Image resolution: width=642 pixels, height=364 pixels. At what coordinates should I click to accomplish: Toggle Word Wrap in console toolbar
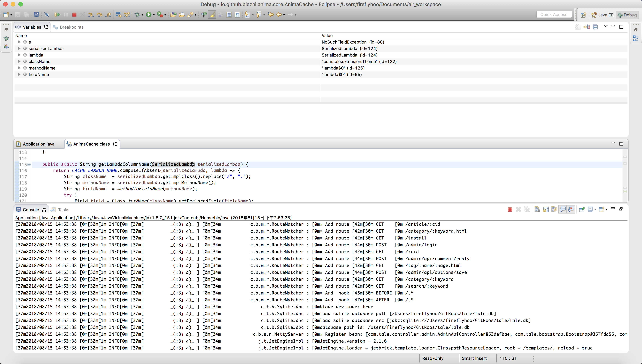pyautogui.click(x=554, y=210)
